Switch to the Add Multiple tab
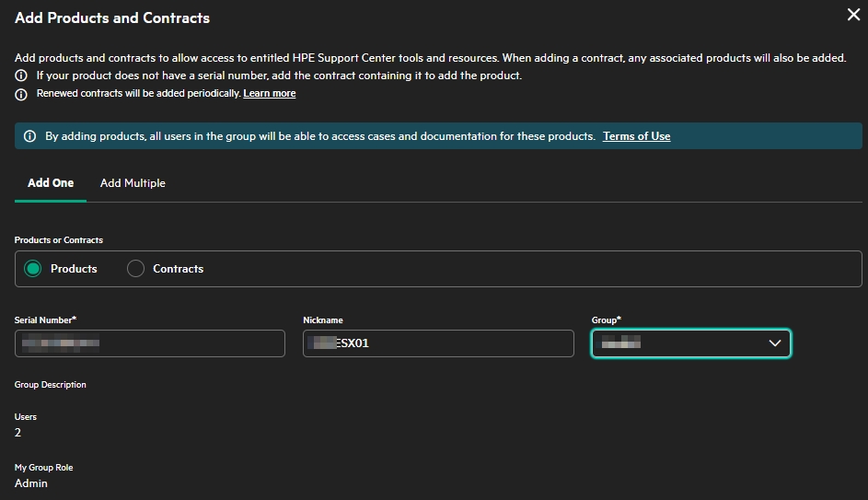 [133, 183]
